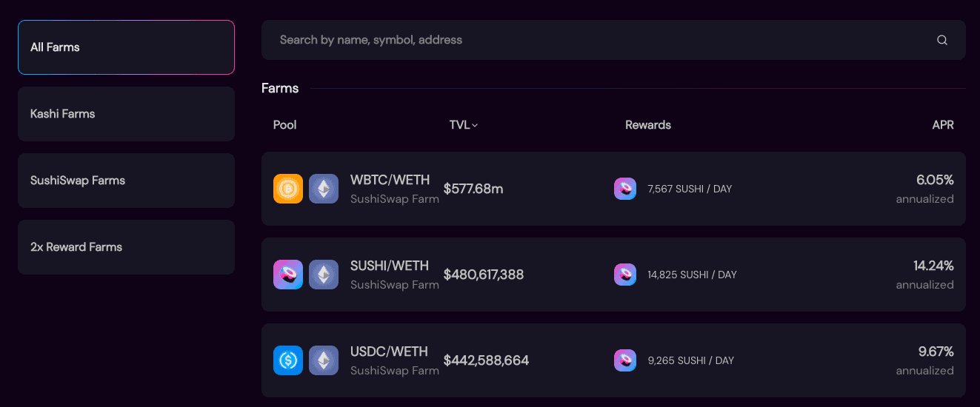The image size is (980, 407).
Task: Click the WBTC bitcoin token icon
Action: tap(288, 189)
